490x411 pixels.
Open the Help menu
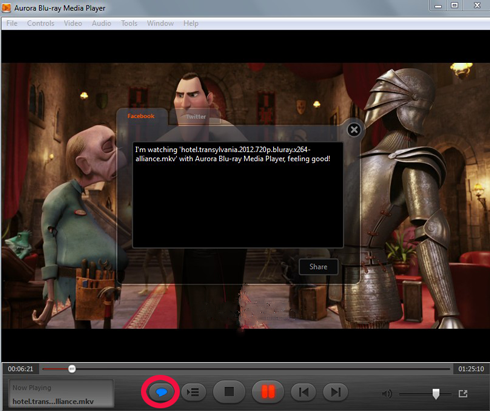click(x=191, y=23)
